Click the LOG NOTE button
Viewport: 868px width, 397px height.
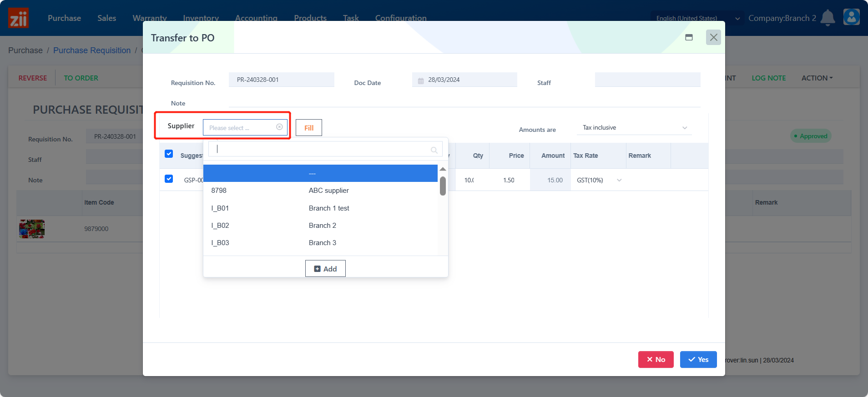tap(769, 78)
